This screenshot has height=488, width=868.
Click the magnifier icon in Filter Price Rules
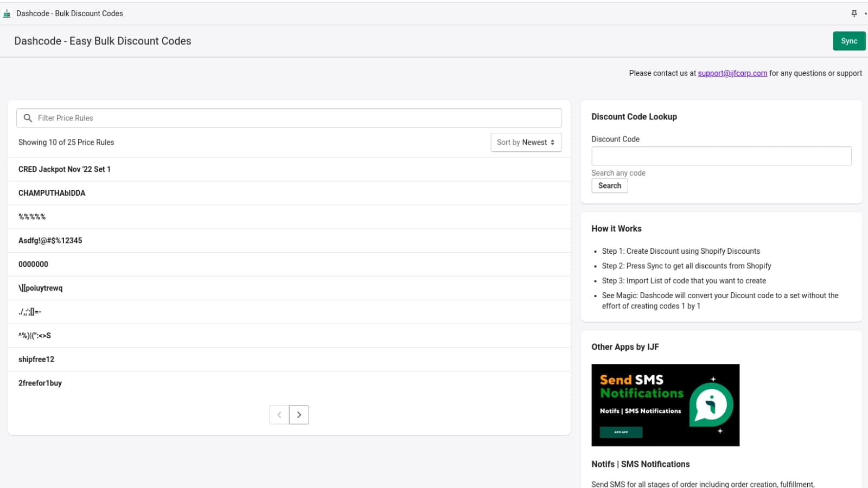pyautogui.click(x=28, y=118)
